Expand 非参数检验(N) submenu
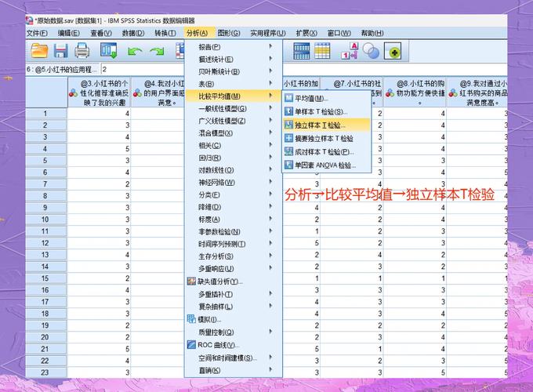This screenshot has width=533, height=392. (x=234, y=231)
